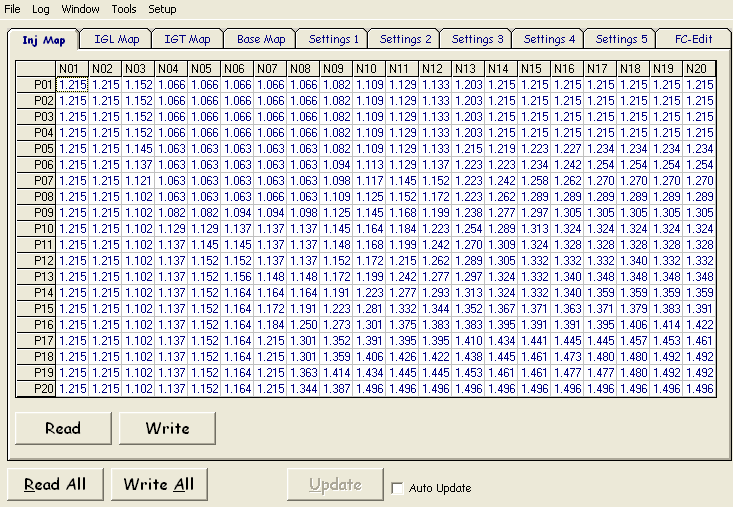Switch to the IGT Map tab
Image resolution: width=733 pixels, height=507 pixels.
(187, 39)
